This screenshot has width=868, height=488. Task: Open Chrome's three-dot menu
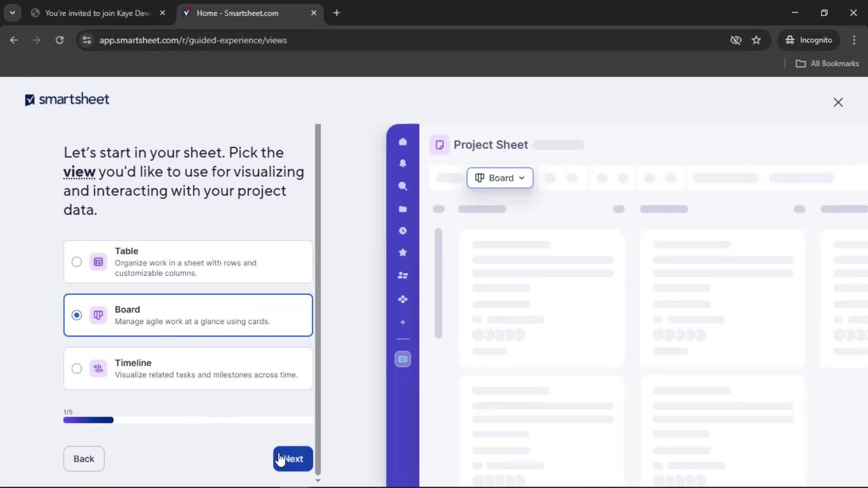(x=854, y=40)
